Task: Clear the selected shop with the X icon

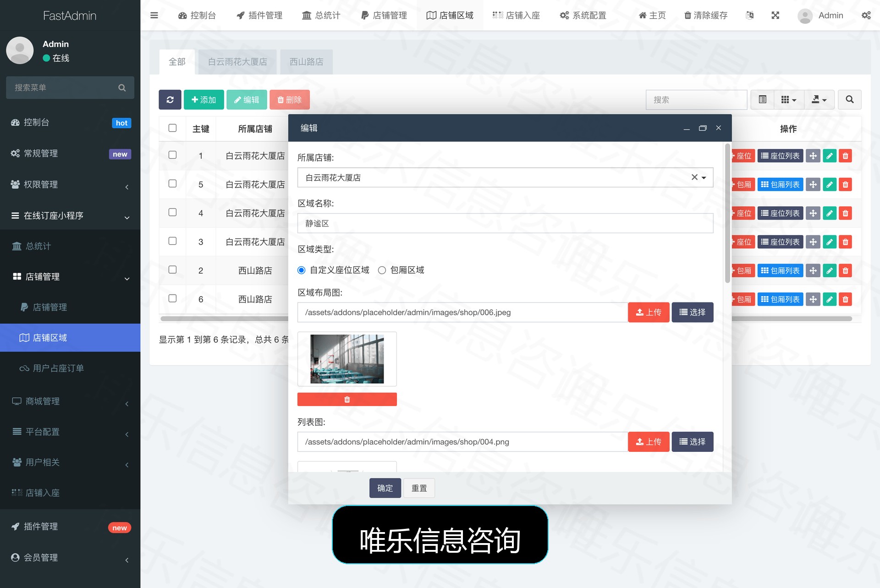Action: [694, 177]
